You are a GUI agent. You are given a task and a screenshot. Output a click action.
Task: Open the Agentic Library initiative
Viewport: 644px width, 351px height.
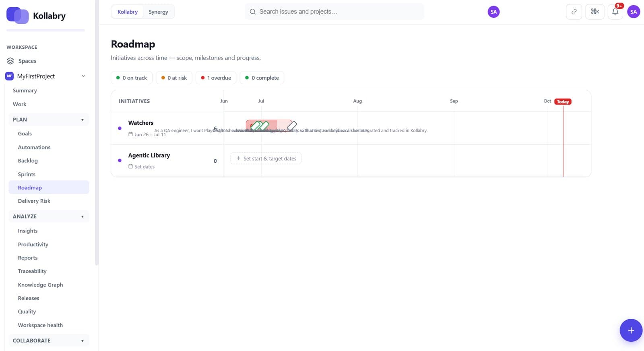pos(149,155)
